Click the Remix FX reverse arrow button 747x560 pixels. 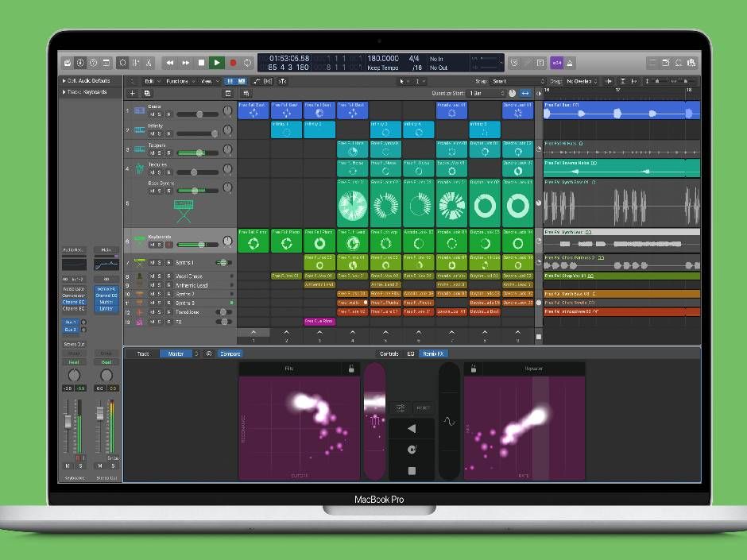click(x=412, y=429)
